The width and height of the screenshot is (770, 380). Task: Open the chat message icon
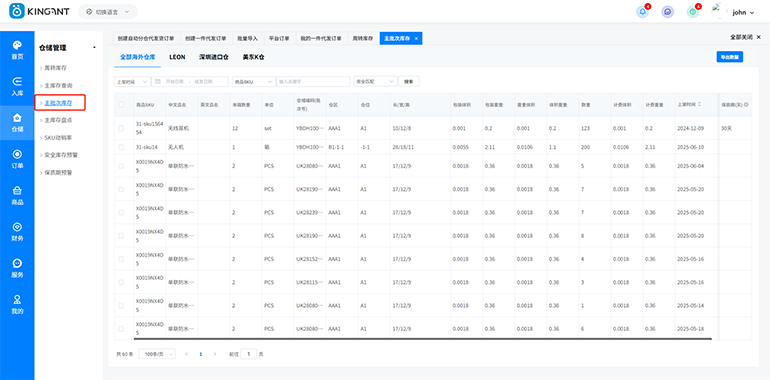(x=667, y=12)
